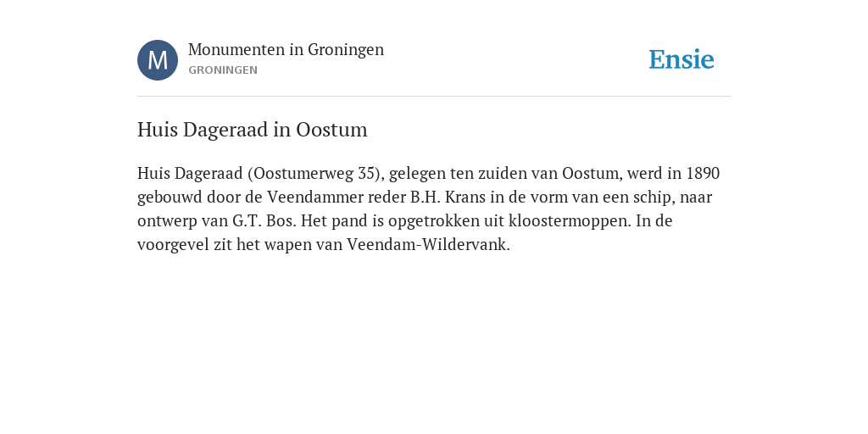Open the Monumenten in Groningen title

pos(286,50)
